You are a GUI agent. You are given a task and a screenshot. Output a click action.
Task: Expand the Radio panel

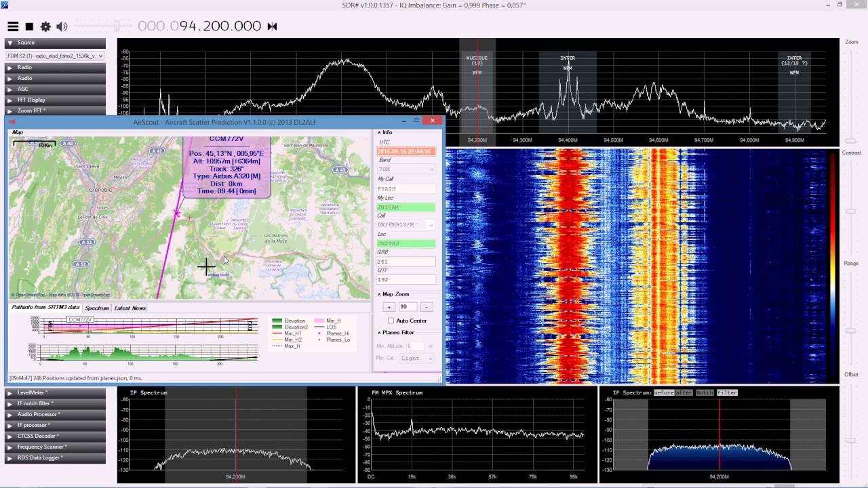point(24,67)
